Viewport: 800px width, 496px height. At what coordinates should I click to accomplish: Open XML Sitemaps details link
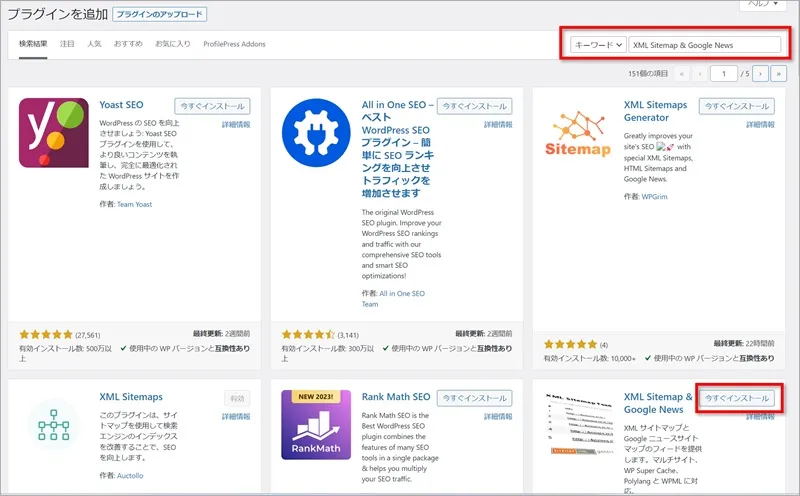click(236, 416)
